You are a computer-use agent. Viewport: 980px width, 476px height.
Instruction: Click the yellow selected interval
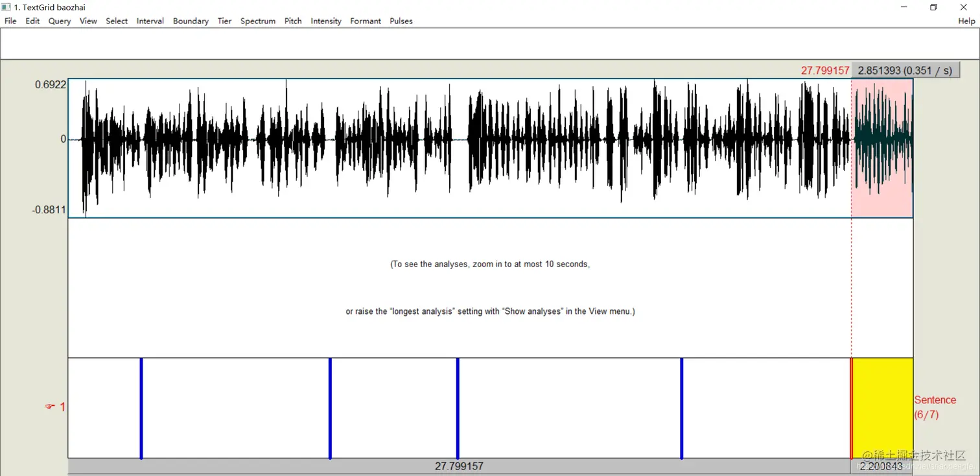point(883,408)
